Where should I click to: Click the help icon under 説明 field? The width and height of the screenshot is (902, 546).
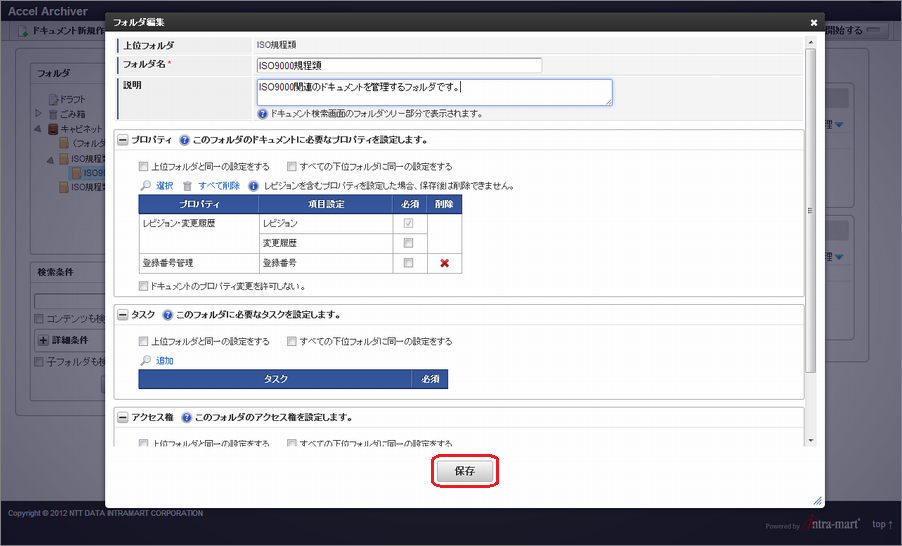262,114
